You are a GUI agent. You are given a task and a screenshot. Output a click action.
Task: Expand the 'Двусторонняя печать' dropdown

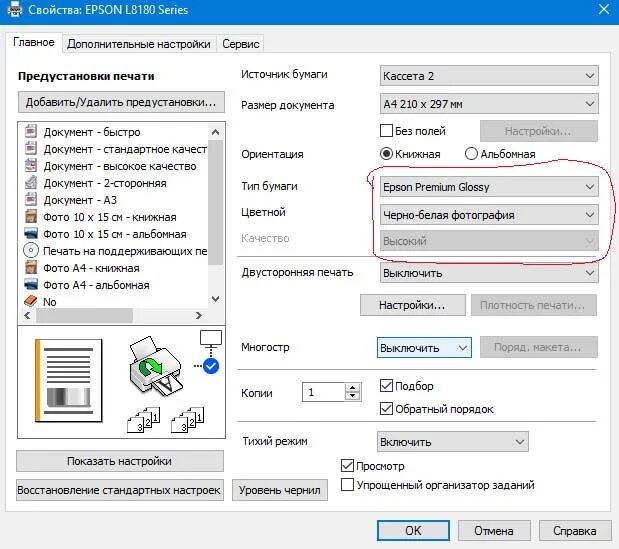pos(489,273)
